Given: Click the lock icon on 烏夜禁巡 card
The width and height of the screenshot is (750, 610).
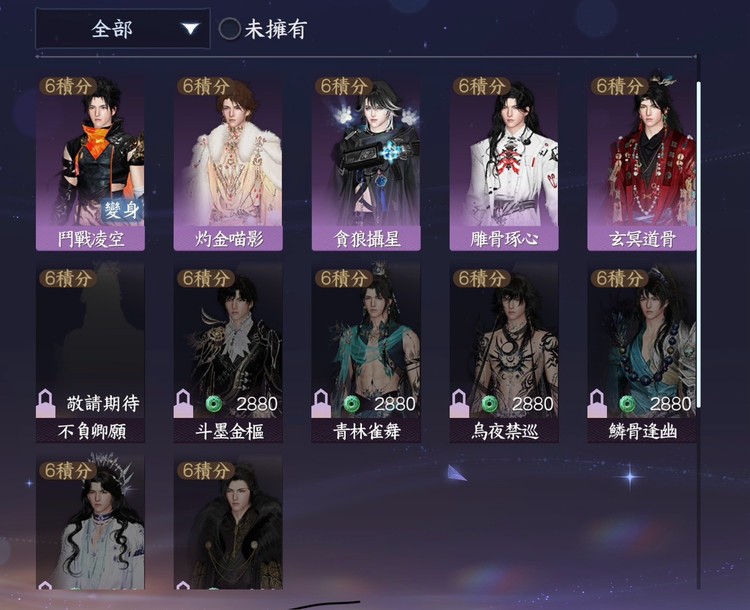Looking at the screenshot, I should [x=459, y=403].
